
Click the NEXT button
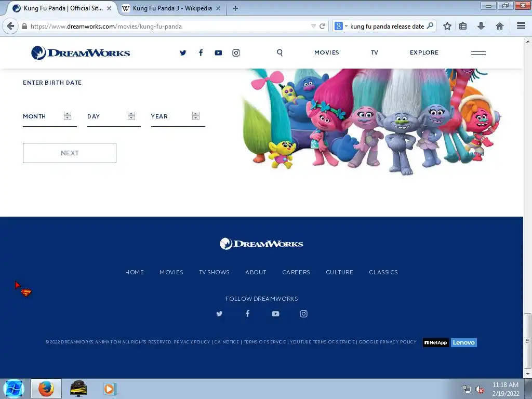point(70,153)
